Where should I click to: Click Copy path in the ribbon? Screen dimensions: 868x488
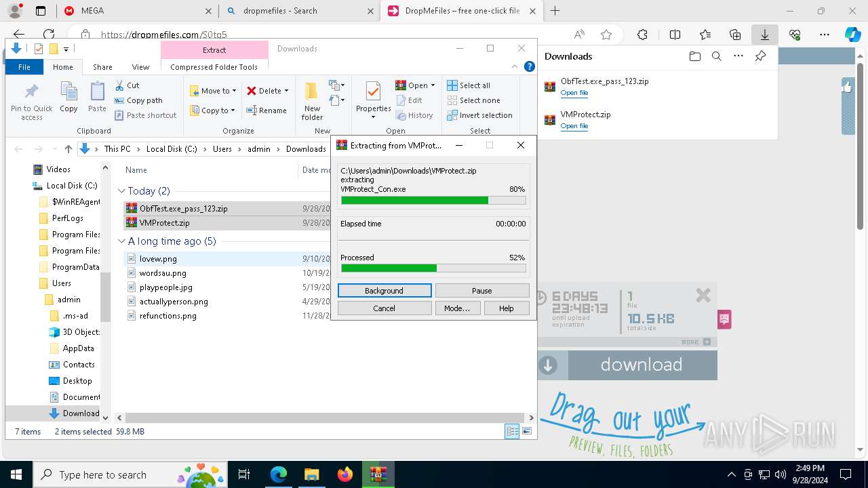[139, 100]
